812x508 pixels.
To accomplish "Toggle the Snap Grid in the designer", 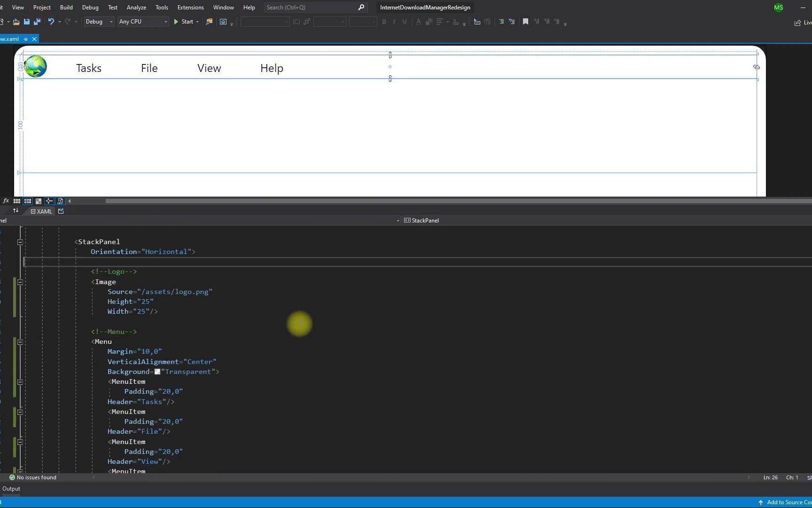I will point(17,201).
